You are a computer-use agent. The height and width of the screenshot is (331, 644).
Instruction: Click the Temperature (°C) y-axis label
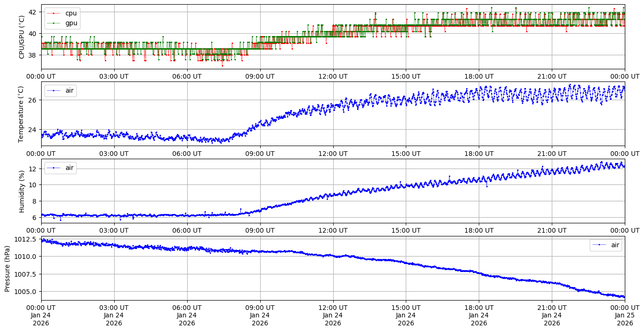click(x=21, y=114)
